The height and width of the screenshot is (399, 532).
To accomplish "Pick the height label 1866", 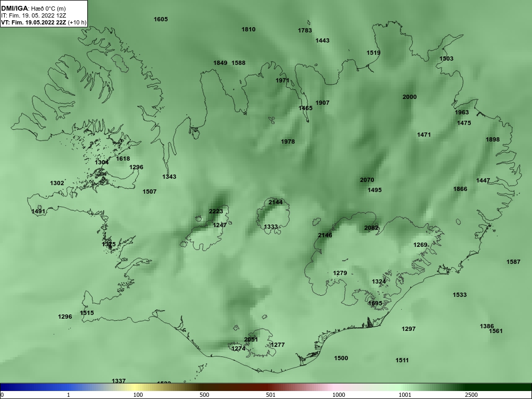I will (460, 189).
